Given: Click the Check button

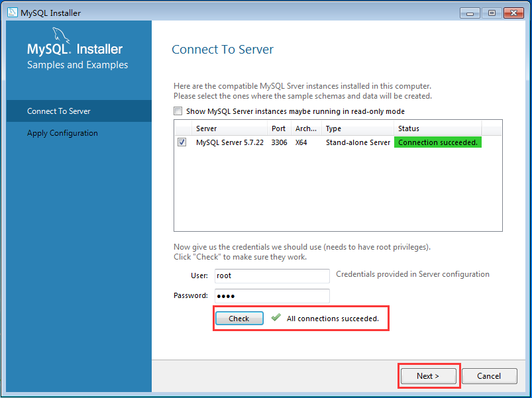Looking at the screenshot, I should tap(239, 319).
